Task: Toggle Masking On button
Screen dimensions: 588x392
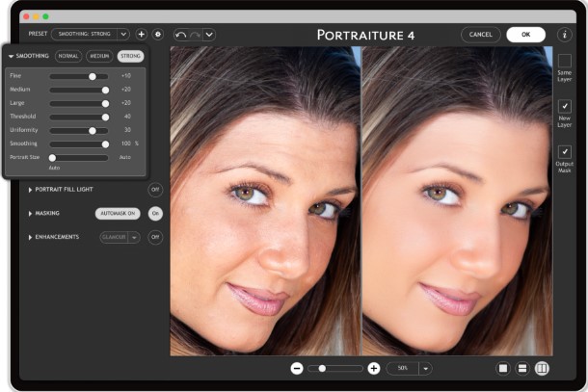Action: coord(155,214)
